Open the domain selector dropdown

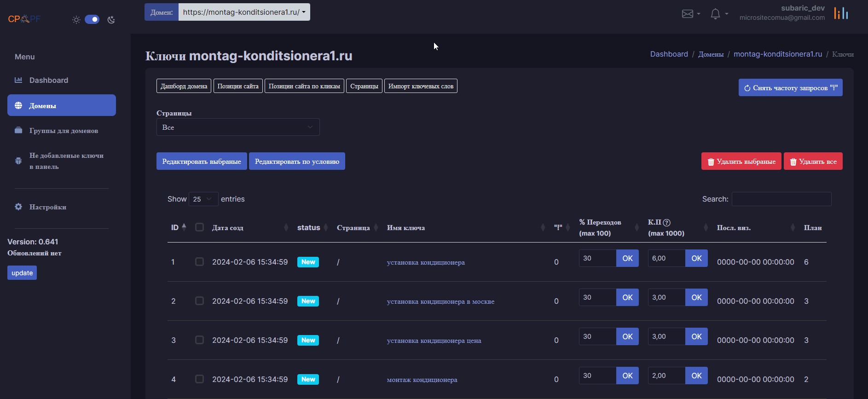(x=244, y=12)
